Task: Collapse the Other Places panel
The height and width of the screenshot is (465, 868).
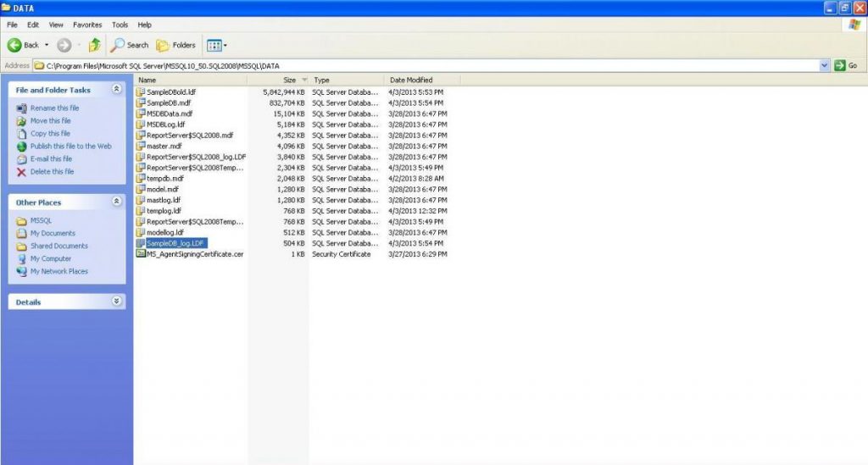Action: click(116, 202)
